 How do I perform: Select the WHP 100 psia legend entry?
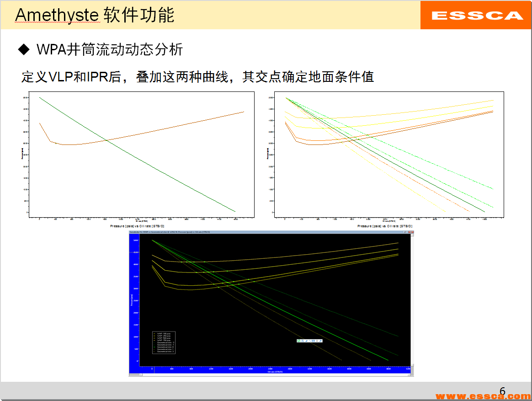click(x=164, y=334)
